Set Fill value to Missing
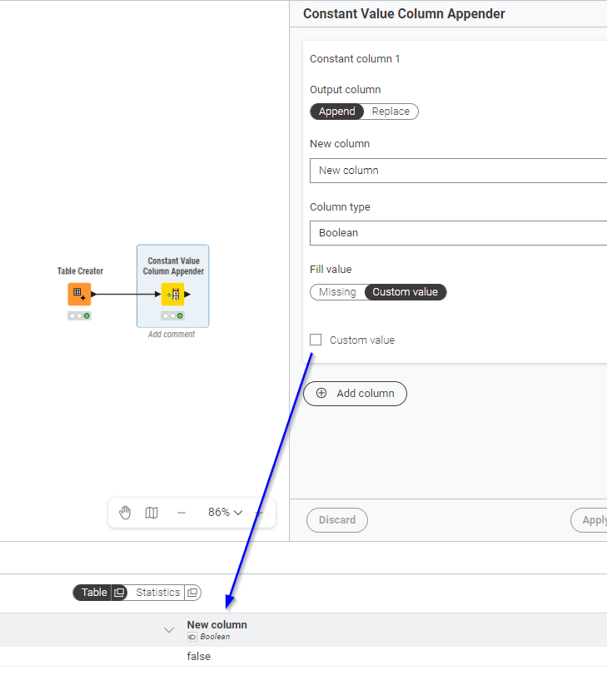 (x=337, y=292)
